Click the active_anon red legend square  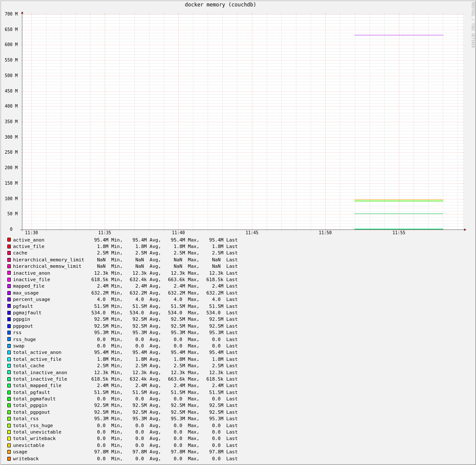pyautogui.click(x=9, y=239)
